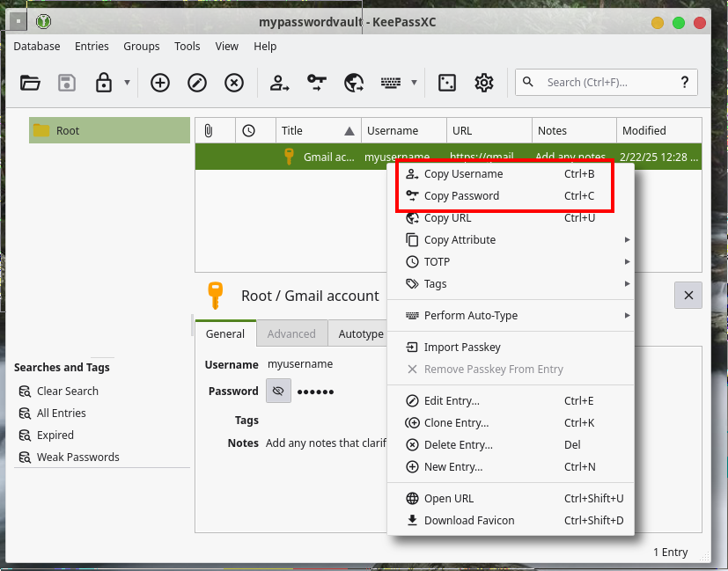The width and height of the screenshot is (728, 571).
Task: Sort entries by Modified column header
Action: click(659, 131)
